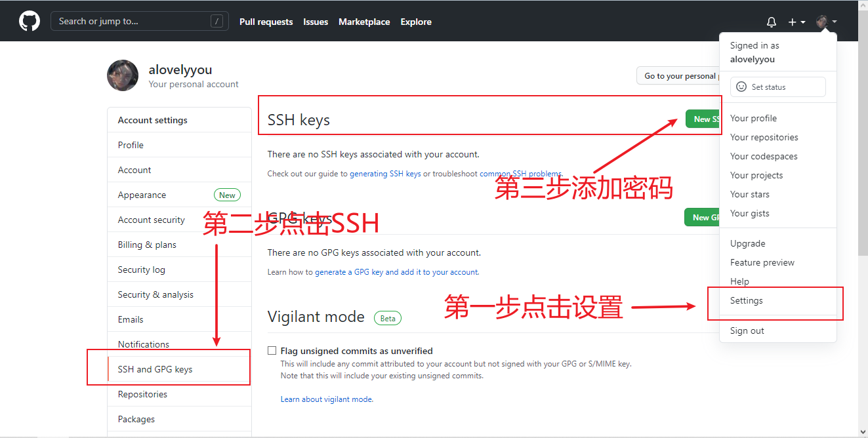Viewport: 868px width, 438px height.
Task: Open the GitHub logo home link
Action: click(30, 22)
